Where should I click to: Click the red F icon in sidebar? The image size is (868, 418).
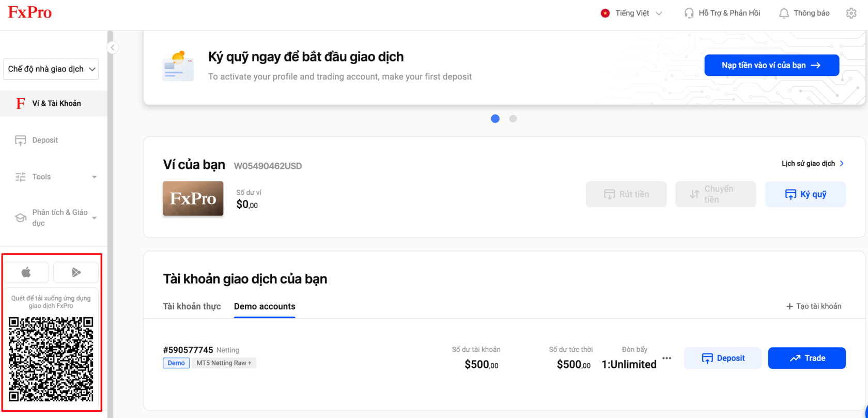point(21,104)
